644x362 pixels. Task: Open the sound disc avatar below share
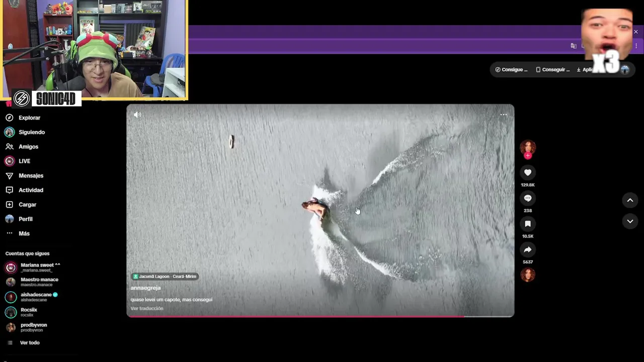[528, 275]
